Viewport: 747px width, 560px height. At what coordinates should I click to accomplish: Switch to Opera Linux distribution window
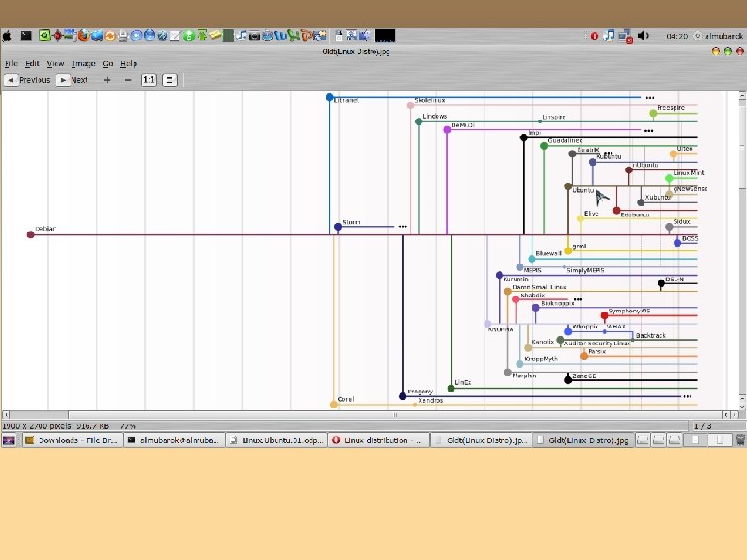pyautogui.click(x=379, y=440)
